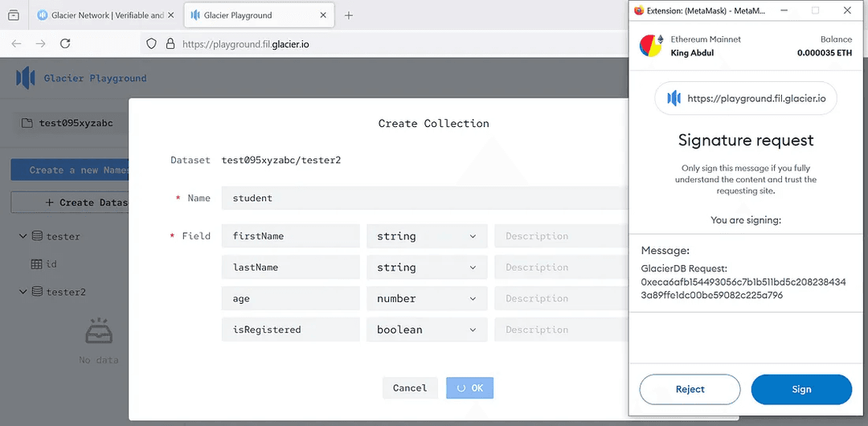Click Cancel in Create Collection dialog
This screenshot has width=868, height=426.
[410, 387]
